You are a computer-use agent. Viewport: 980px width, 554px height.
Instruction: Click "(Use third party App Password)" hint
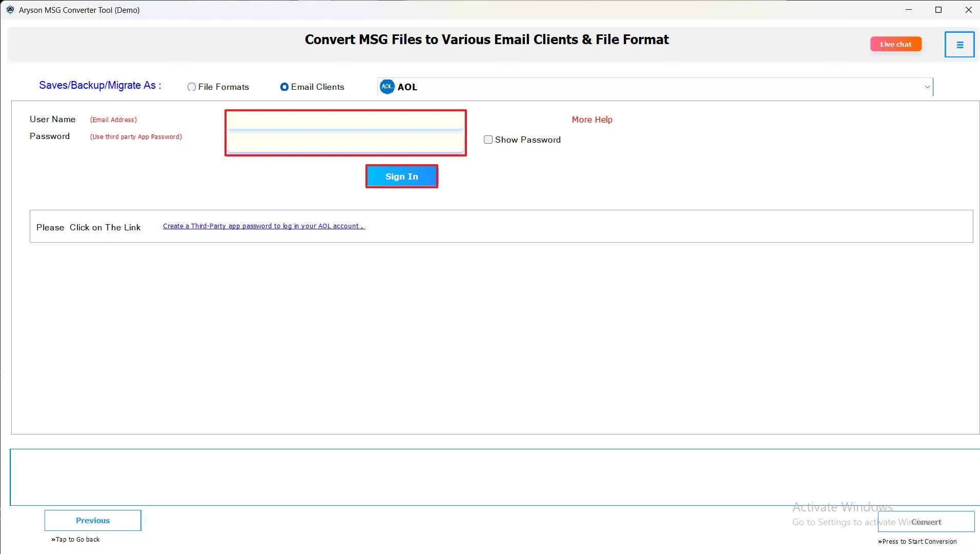click(x=136, y=137)
